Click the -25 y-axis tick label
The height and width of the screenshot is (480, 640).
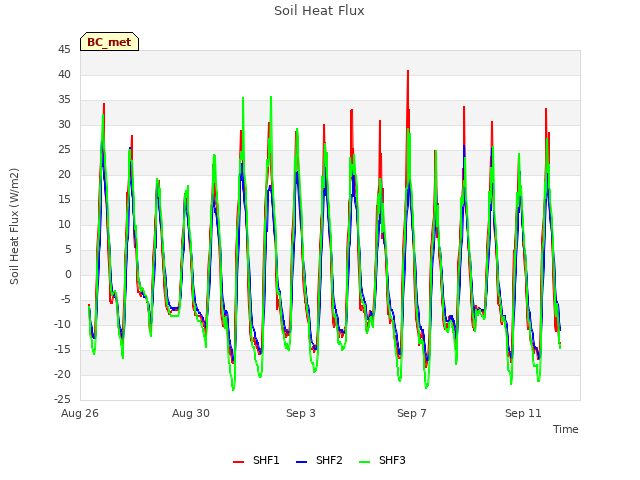(62, 399)
